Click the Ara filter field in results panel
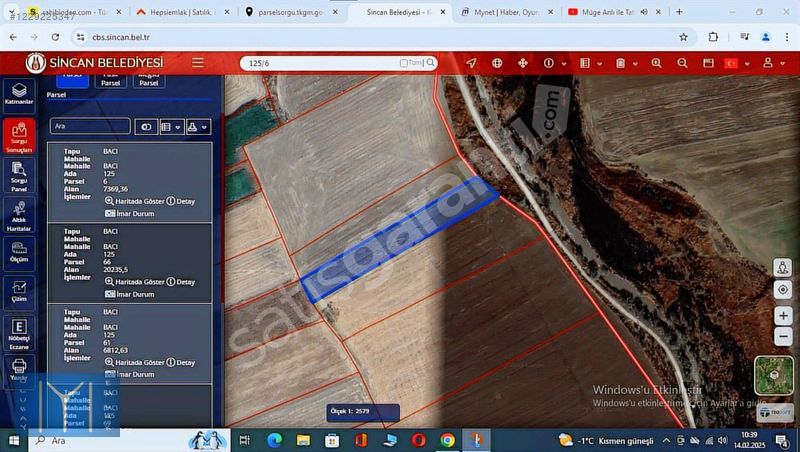Viewport: 800px width, 452px height. pyautogui.click(x=90, y=127)
